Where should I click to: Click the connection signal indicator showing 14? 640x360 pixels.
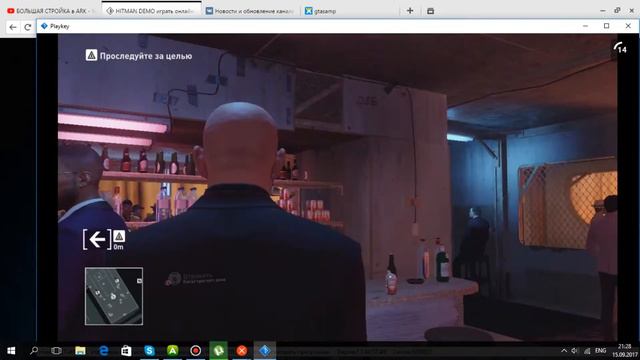coord(620,47)
